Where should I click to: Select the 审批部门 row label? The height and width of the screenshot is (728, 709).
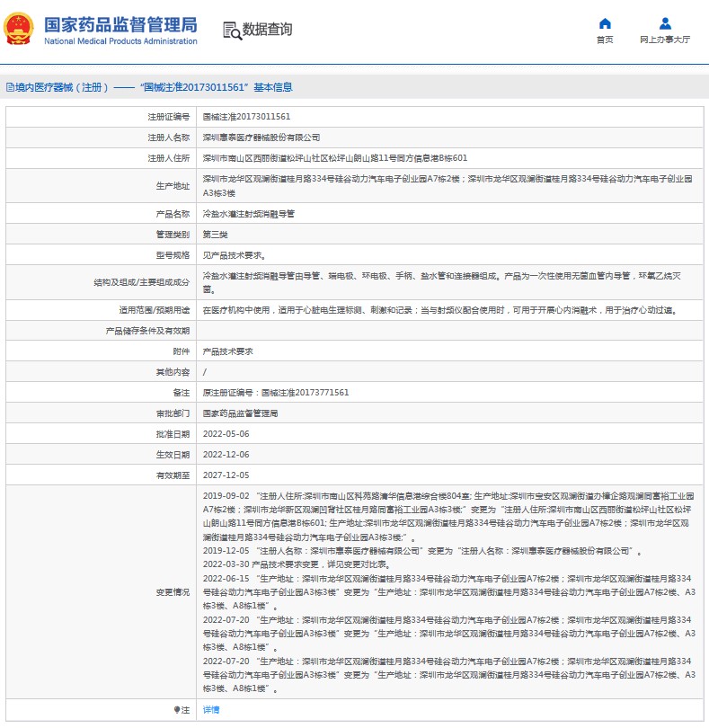tap(173, 413)
